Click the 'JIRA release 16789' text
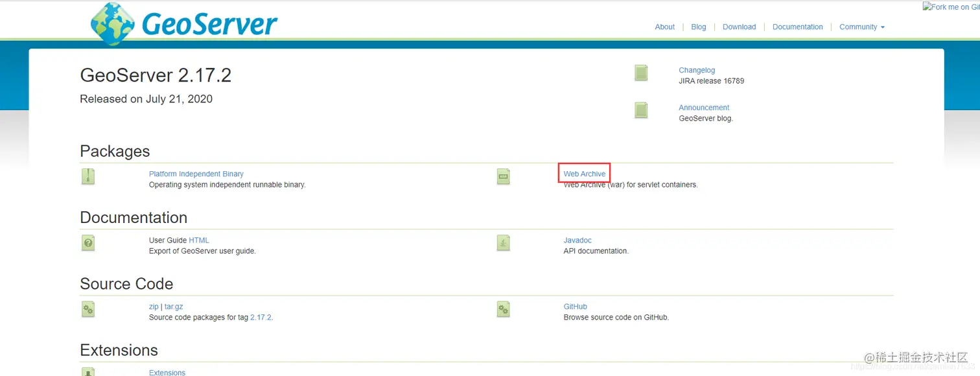The height and width of the screenshot is (376, 980). tap(711, 81)
